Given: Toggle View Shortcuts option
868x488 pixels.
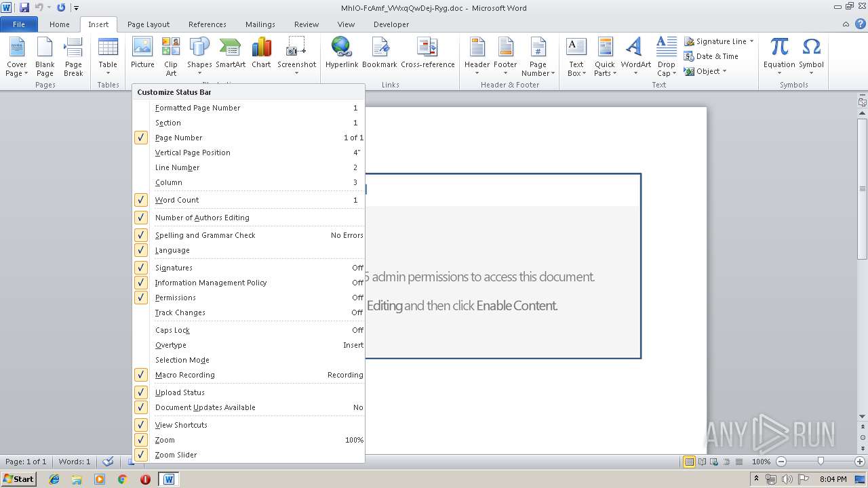Looking at the screenshot, I should (249, 425).
